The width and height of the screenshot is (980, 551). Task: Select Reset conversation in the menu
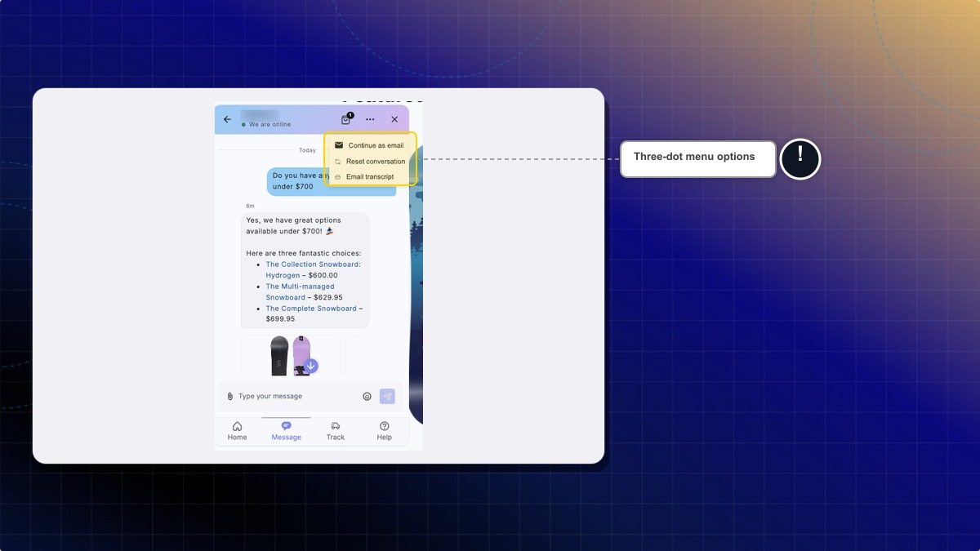(x=371, y=162)
